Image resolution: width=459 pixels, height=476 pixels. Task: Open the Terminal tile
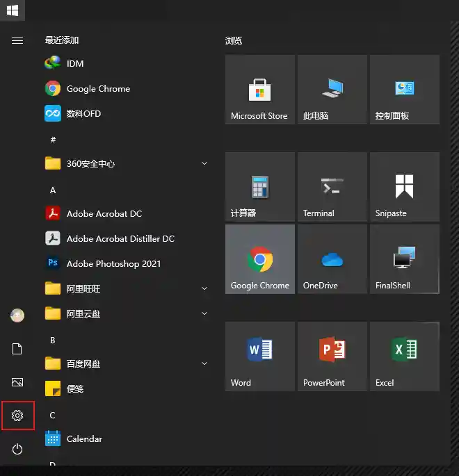(332, 187)
